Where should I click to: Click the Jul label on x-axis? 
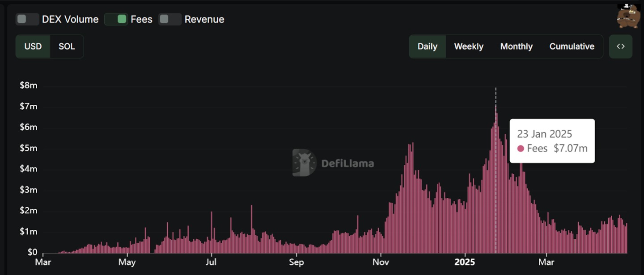tap(211, 262)
